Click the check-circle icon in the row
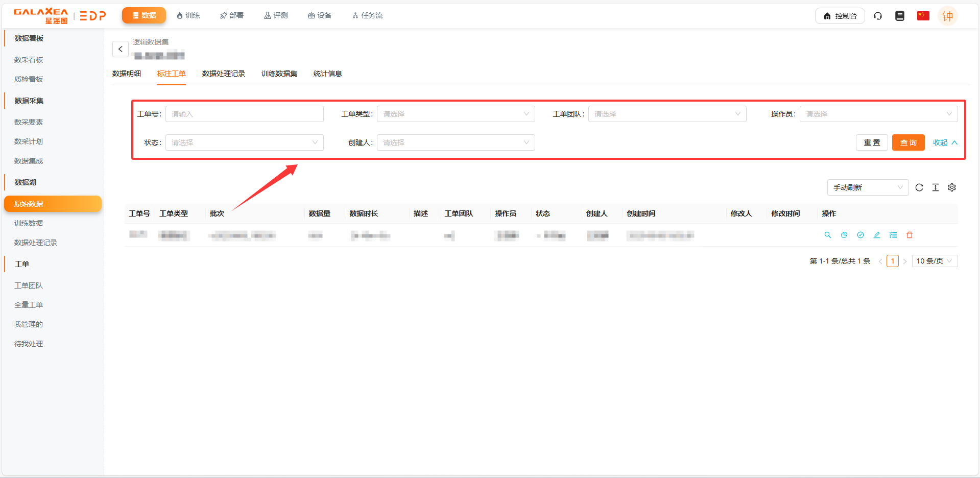The width and height of the screenshot is (980, 478). 861,235
